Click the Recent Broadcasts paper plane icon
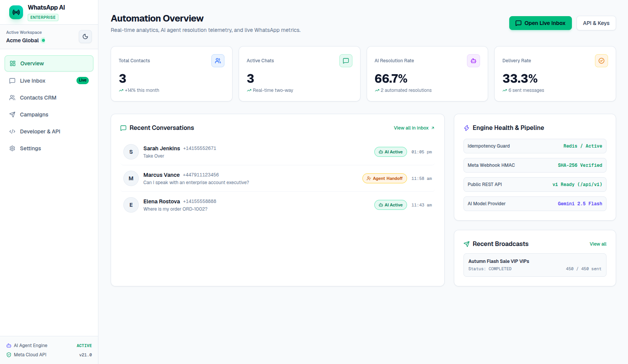The width and height of the screenshot is (628, 364). pos(467,244)
